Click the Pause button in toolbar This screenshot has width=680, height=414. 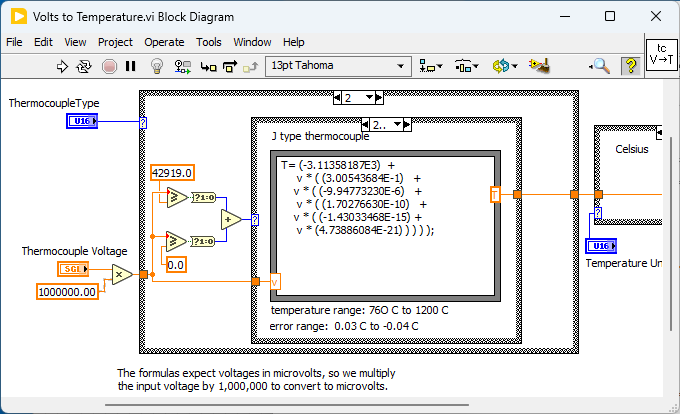pos(130,66)
